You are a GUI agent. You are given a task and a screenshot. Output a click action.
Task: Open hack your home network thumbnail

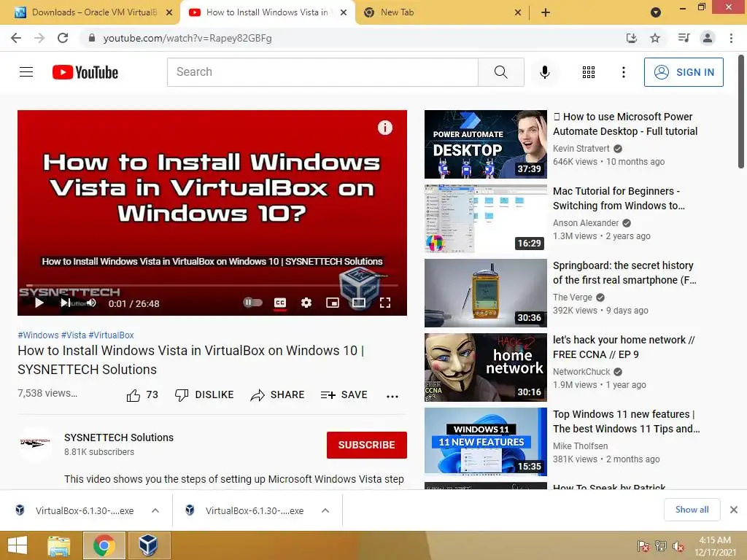tap(485, 367)
